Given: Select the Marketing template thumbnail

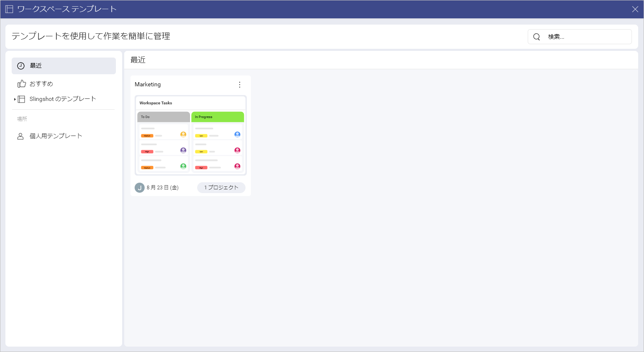Looking at the screenshot, I should click(x=190, y=136).
